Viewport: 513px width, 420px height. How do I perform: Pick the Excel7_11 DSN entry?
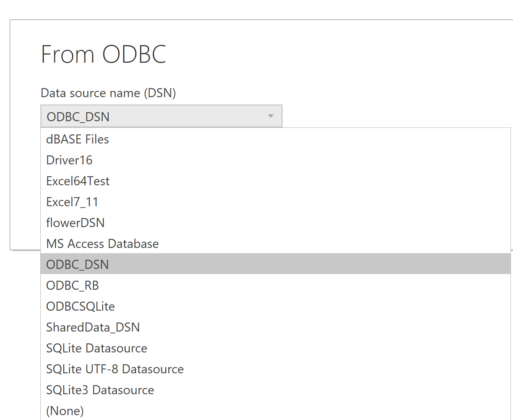tap(72, 202)
